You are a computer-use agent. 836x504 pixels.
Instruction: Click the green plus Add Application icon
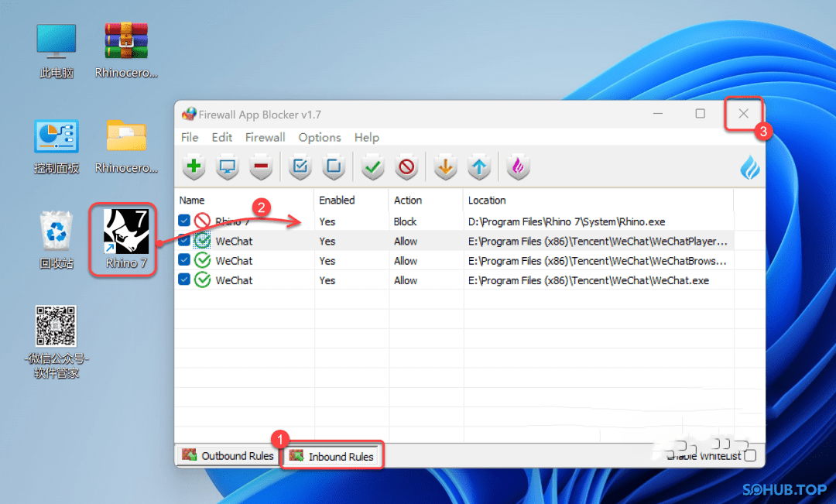194,166
